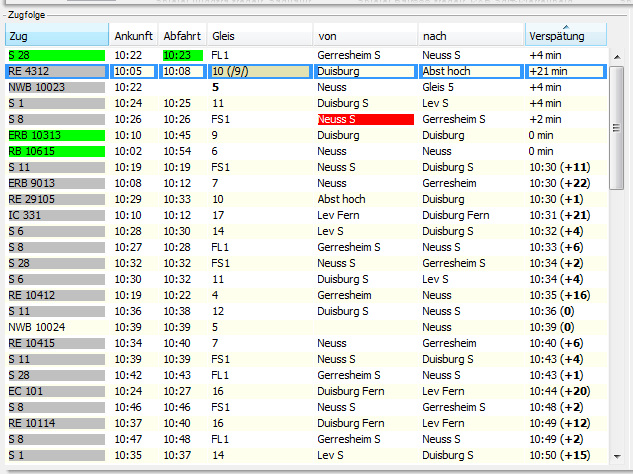The image size is (633, 474).
Task: Sort by the von column
Action: click(x=364, y=36)
